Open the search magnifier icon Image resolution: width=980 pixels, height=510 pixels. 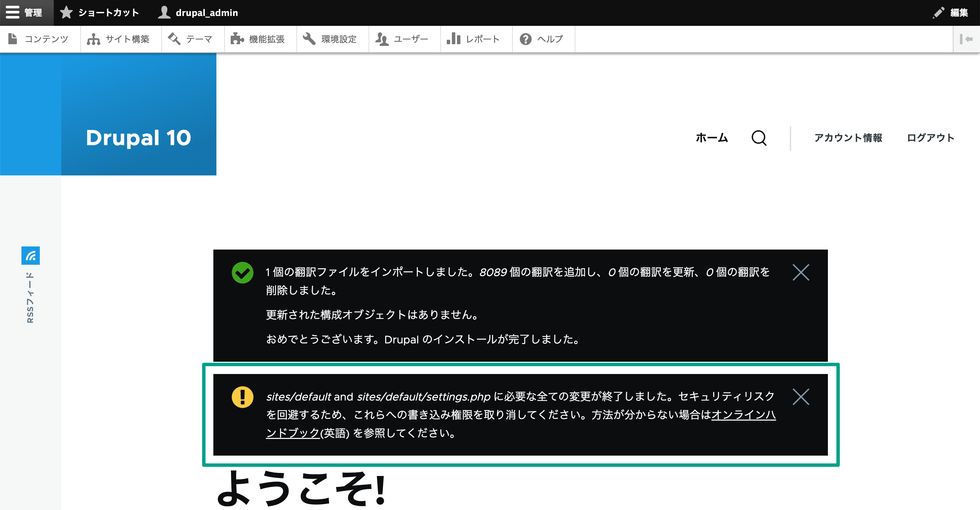[x=759, y=138]
